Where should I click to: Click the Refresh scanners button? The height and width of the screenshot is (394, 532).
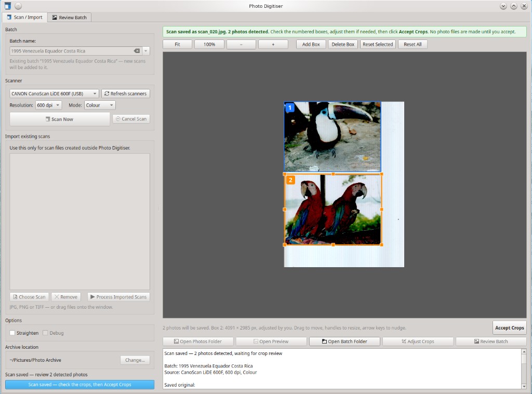(126, 94)
